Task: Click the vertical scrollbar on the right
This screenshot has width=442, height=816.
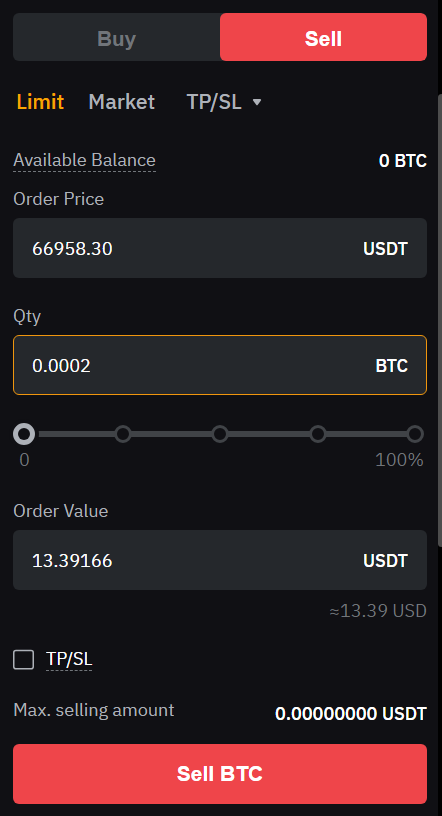Action: click(440, 320)
